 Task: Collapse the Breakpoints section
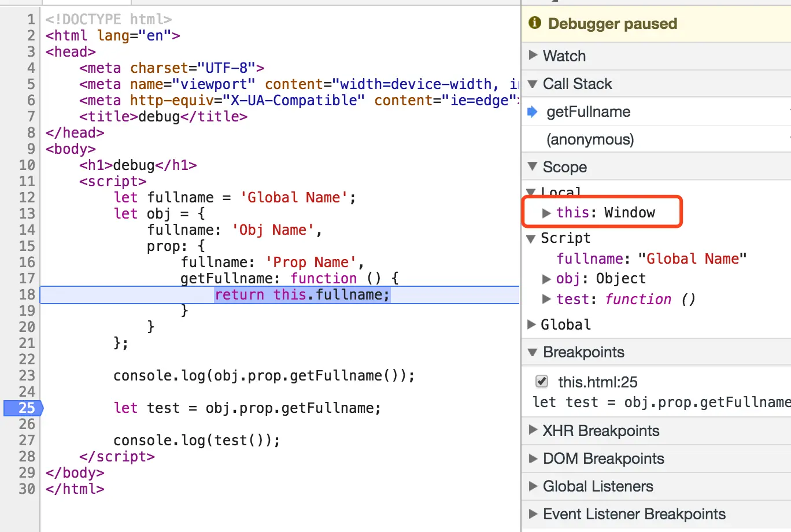coord(533,352)
